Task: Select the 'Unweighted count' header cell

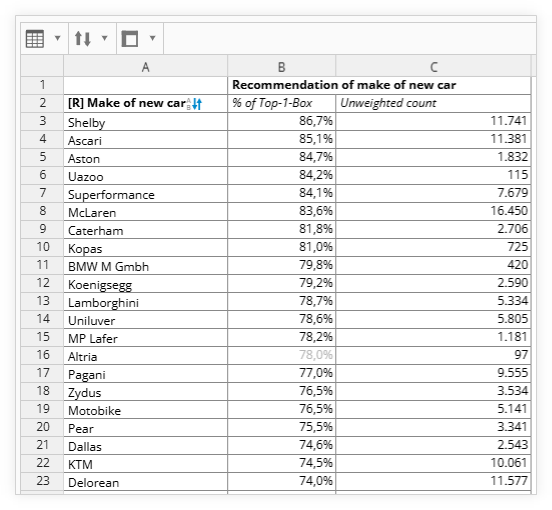Action: [x=433, y=103]
